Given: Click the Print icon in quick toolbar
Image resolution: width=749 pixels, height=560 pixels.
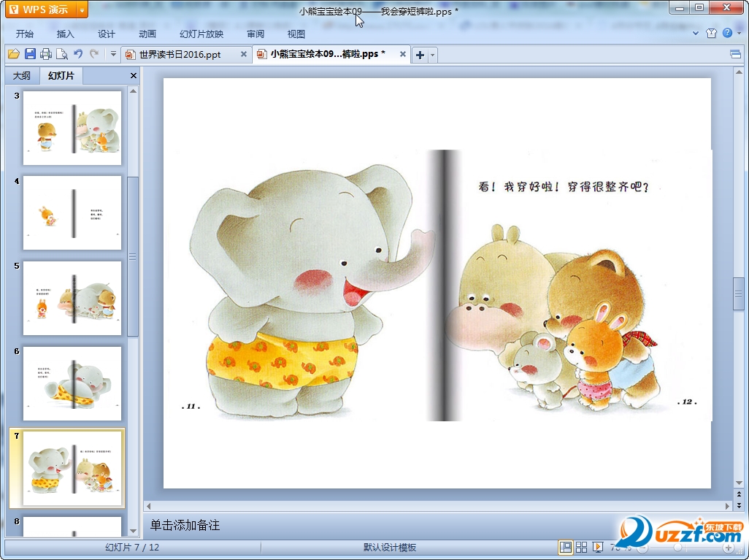Looking at the screenshot, I should (x=46, y=55).
